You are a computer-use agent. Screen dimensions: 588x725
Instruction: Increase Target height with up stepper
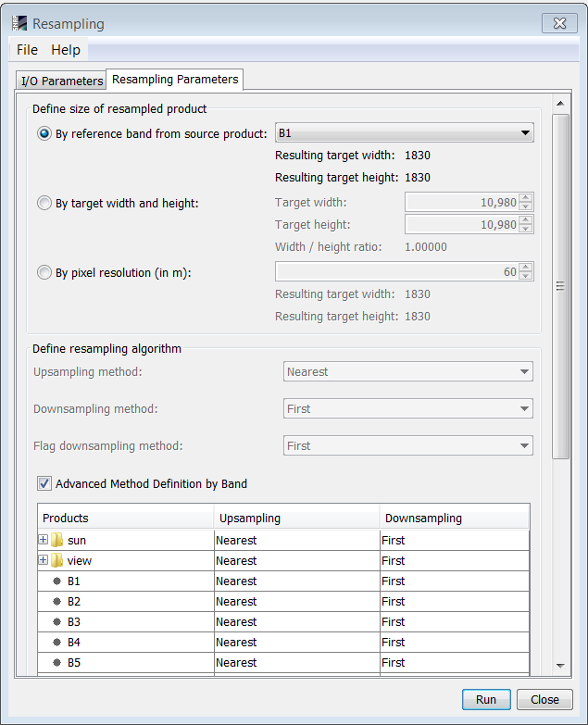[x=526, y=220]
